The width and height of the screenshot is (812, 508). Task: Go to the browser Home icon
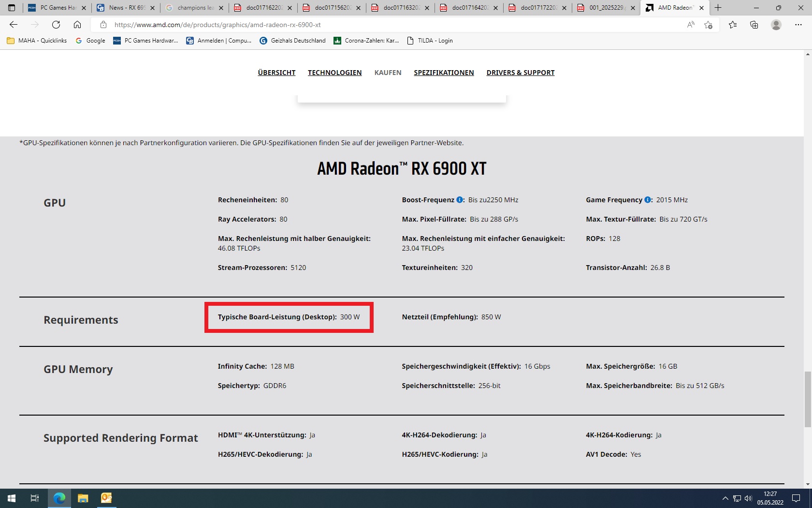click(77, 25)
